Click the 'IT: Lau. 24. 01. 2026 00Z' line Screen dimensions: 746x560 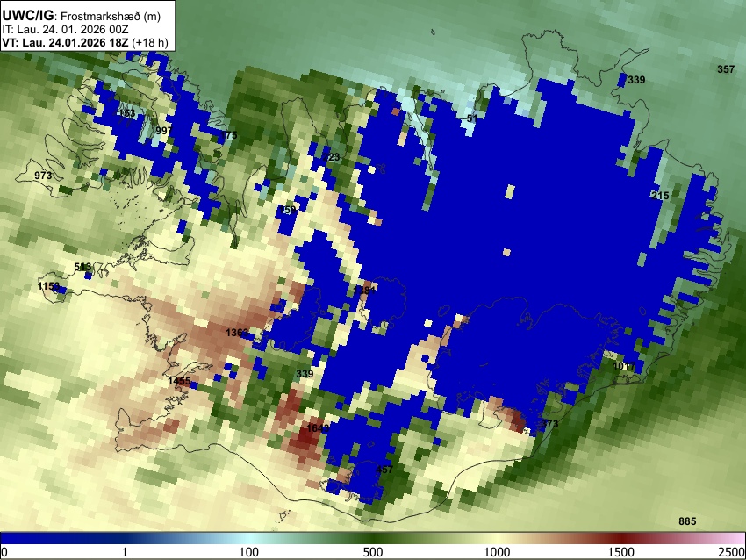click(65, 30)
